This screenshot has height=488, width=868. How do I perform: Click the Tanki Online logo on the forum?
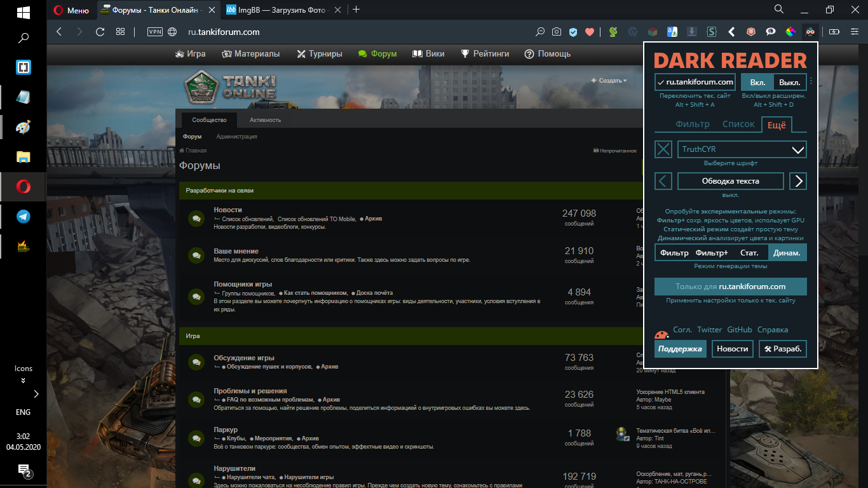(231, 86)
